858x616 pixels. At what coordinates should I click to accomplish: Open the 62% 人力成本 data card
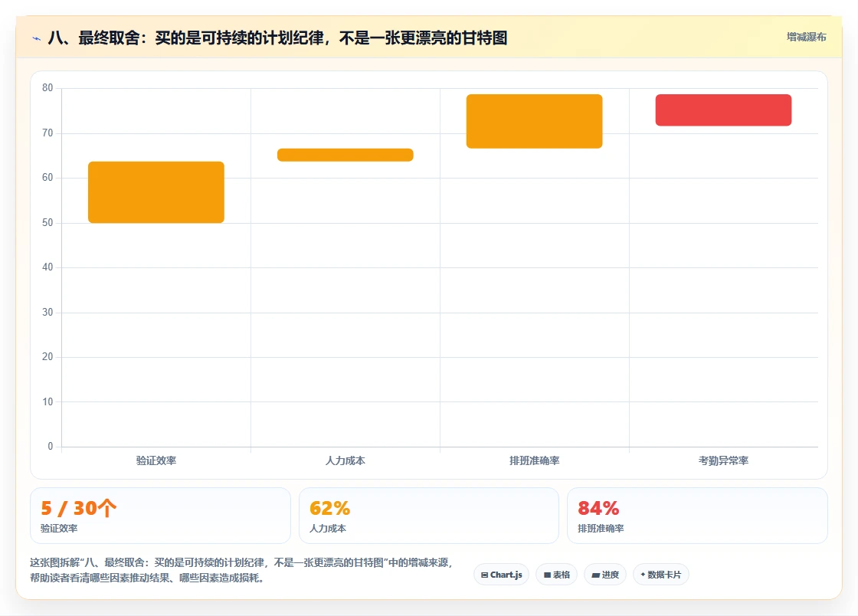tap(429, 516)
